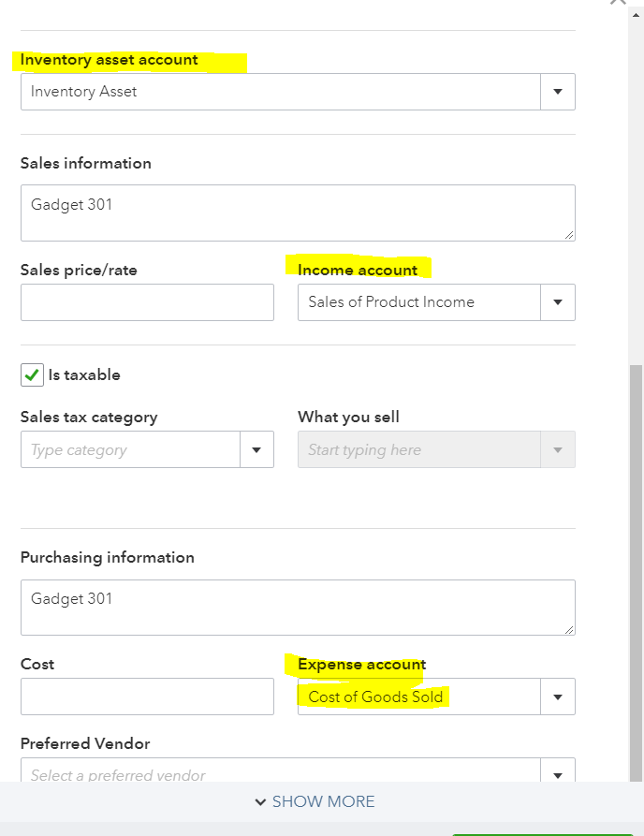Click the Purchasing information description box

click(298, 608)
